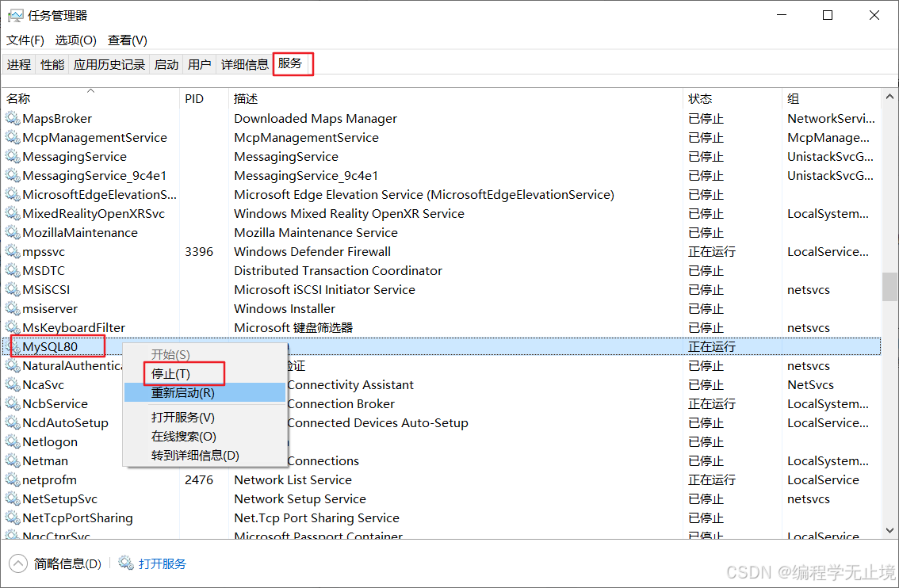Image resolution: width=899 pixels, height=588 pixels.
Task: Click the gear icon next to 打开服务
Action: tap(126, 563)
